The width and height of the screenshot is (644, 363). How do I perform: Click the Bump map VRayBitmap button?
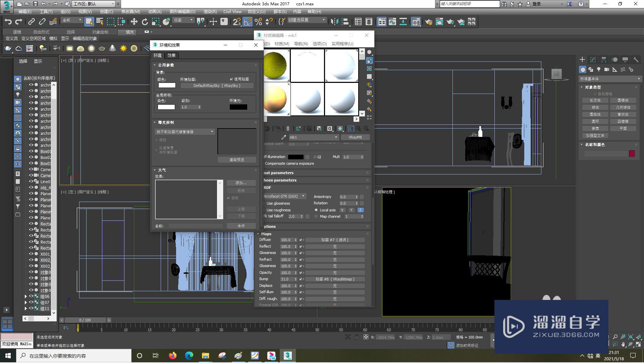click(x=335, y=279)
